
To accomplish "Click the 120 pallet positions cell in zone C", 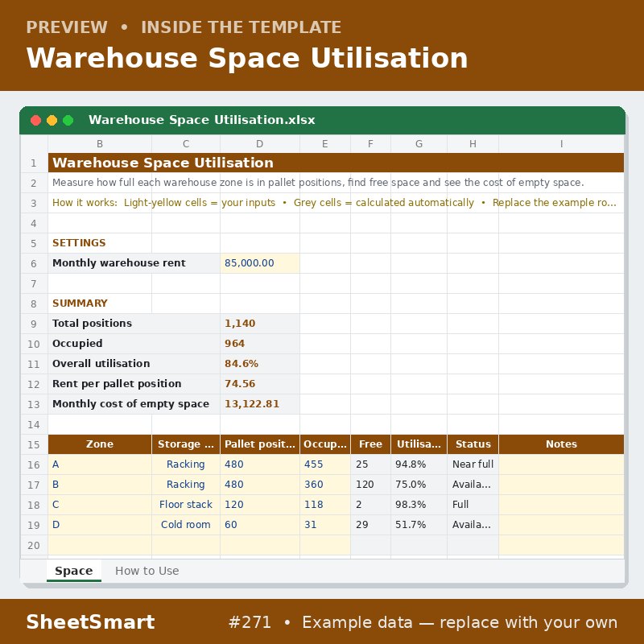I will pos(260,505).
